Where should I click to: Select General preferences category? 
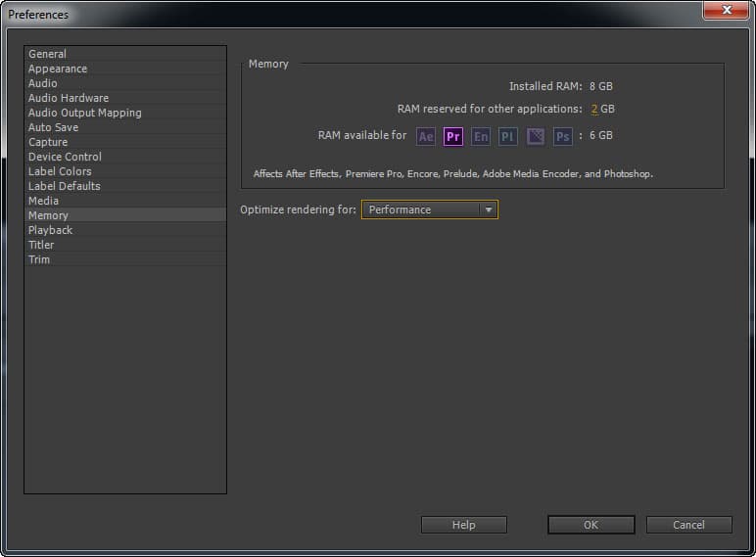pos(125,54)
